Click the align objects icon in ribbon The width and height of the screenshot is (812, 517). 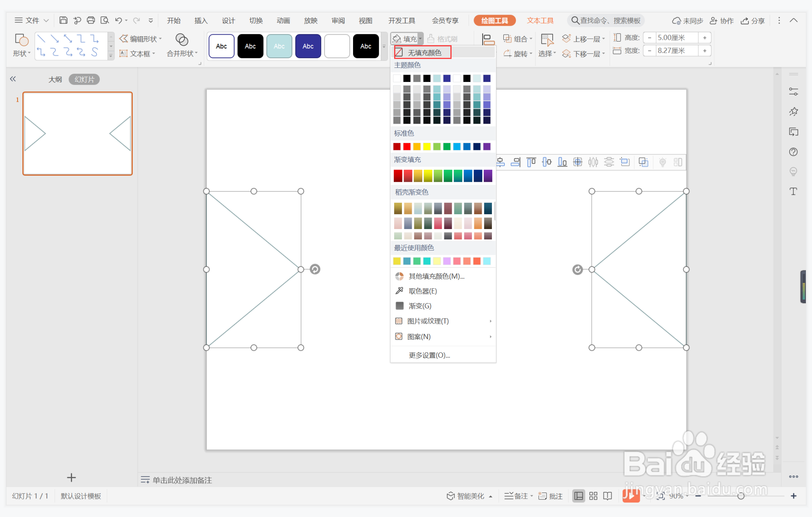488,40
